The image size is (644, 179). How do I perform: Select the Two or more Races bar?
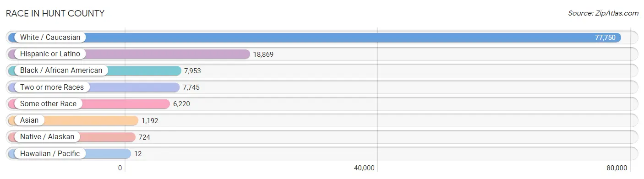tap(94, 87)
